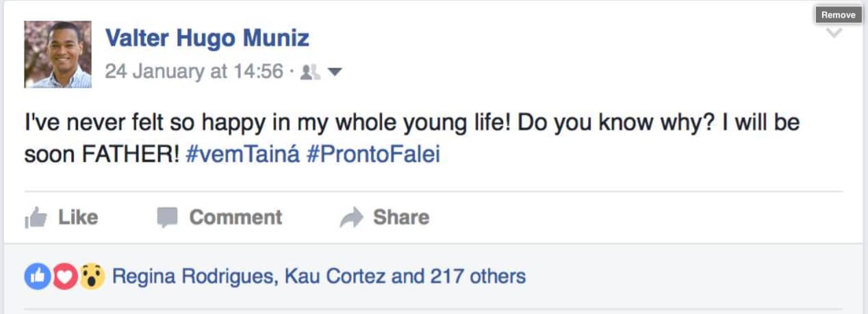This screenshot has height=314, width=868.
Task: Show the 217 others who reacted
Action: pos(478,276)
